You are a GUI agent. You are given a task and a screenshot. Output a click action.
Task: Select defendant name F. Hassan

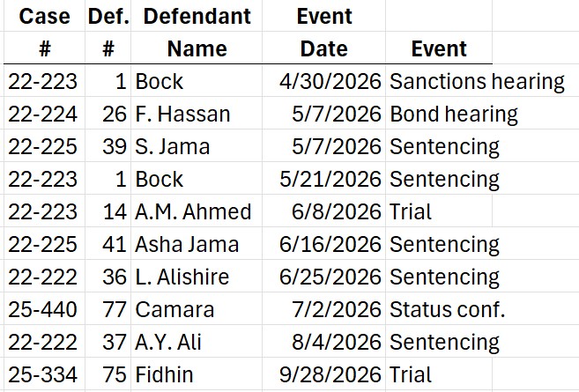tap(182, 115)
